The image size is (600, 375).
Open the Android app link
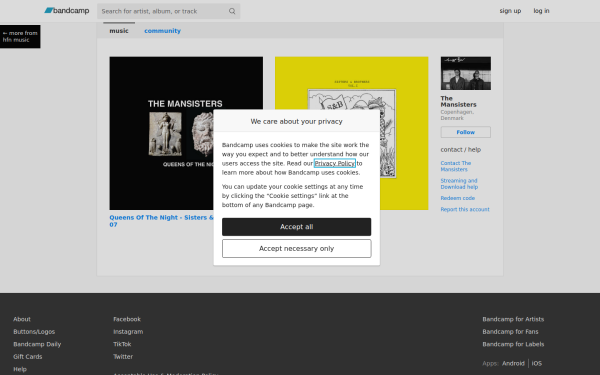tap(513, 364)
